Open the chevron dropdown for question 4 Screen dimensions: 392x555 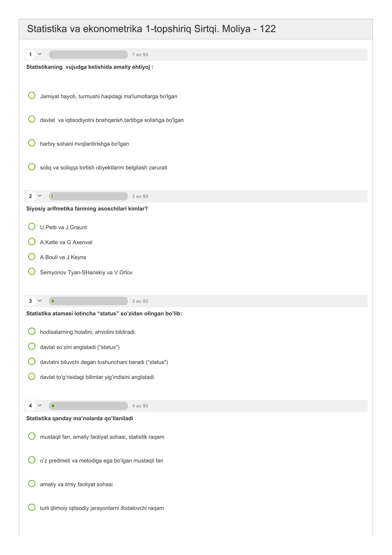click(40, 405)
